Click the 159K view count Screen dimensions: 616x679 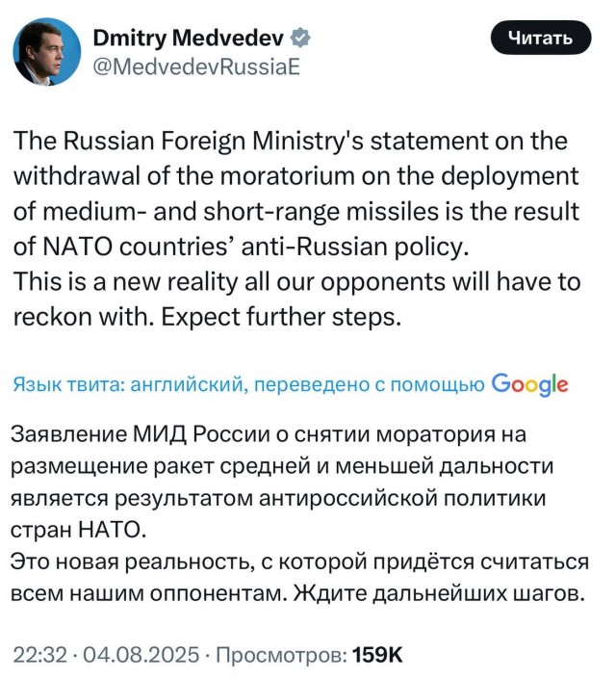click(377, 654)
